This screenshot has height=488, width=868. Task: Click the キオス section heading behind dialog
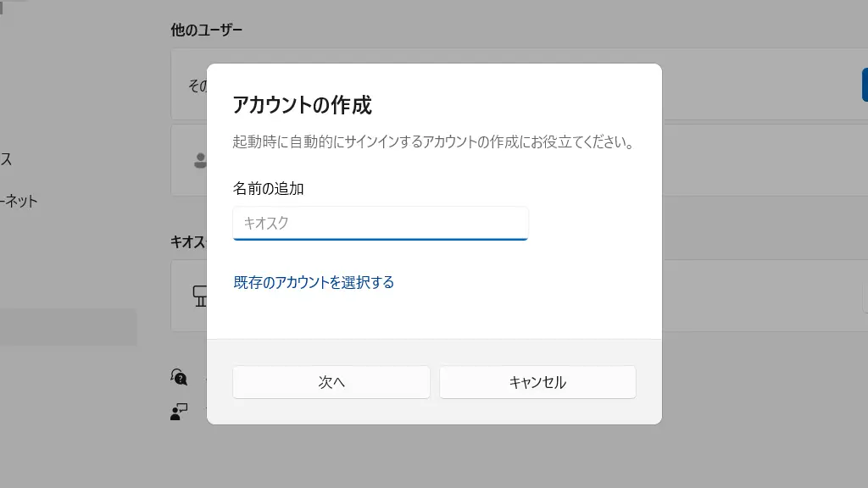coord(187,241)
